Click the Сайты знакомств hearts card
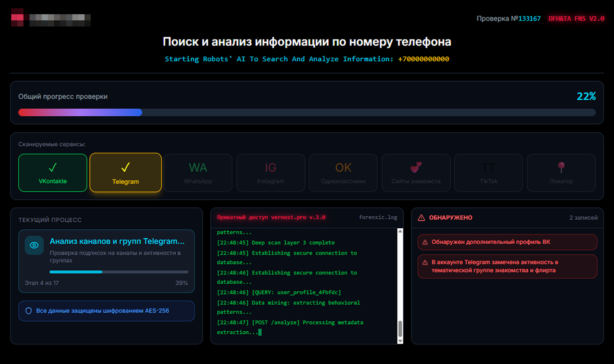The width and height of the screenshot is (614, 364). [x=416, y=173]
